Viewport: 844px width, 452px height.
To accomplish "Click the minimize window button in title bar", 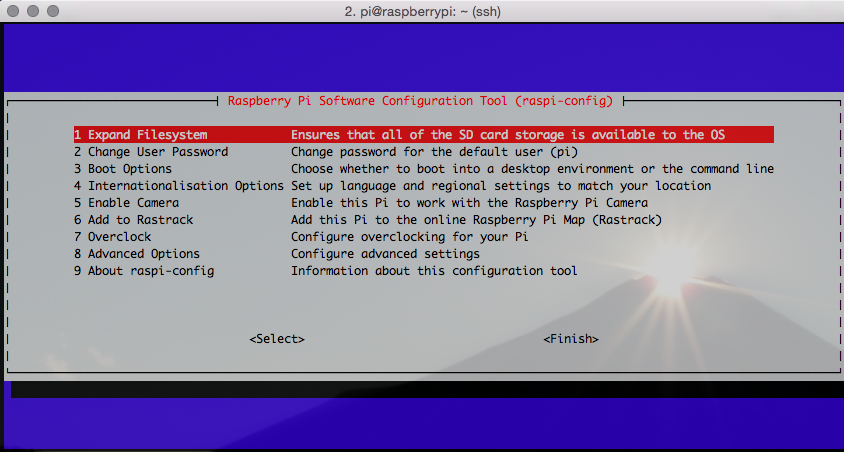I will pyautogui.click(x=33, y=11).
